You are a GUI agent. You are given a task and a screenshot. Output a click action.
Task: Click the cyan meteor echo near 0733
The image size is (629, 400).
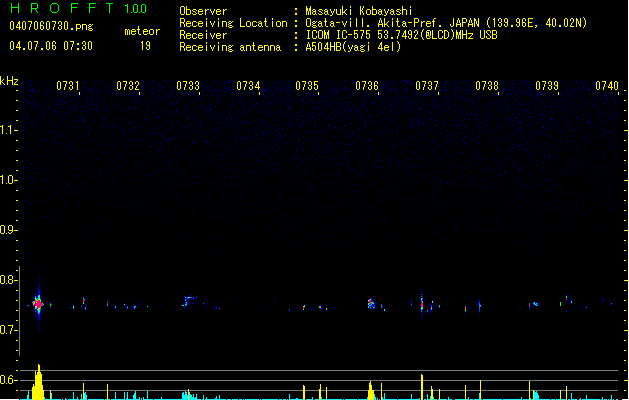189,301
